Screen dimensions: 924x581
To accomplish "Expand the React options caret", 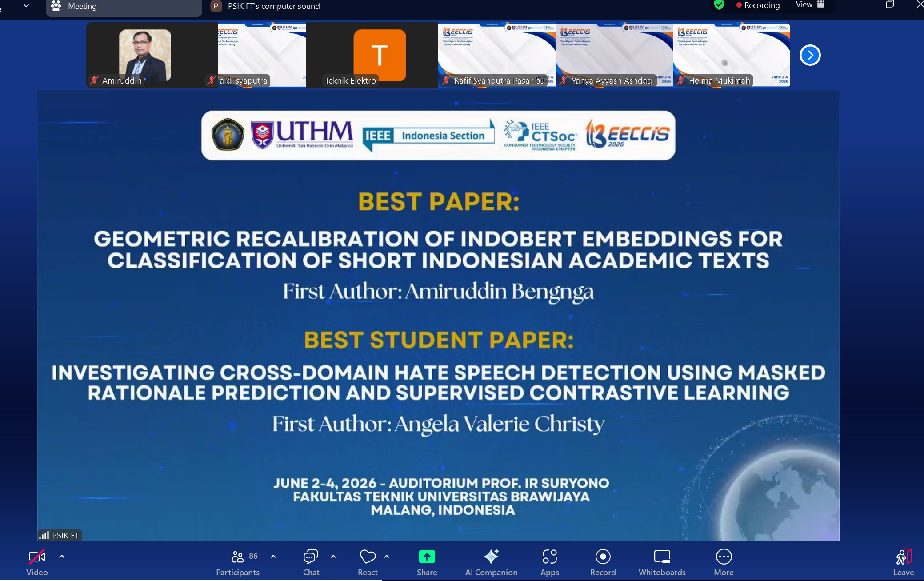I will point(387,557).
